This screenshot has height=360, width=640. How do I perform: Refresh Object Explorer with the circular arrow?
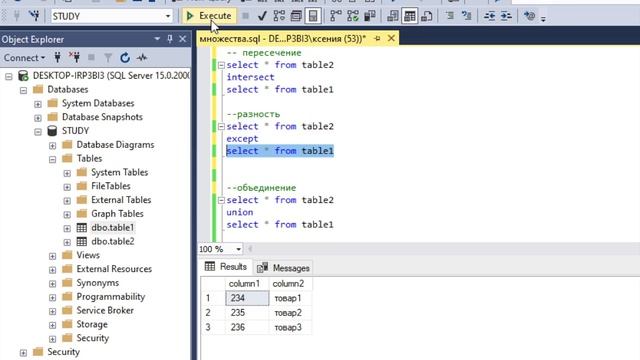tap(125, 58)
